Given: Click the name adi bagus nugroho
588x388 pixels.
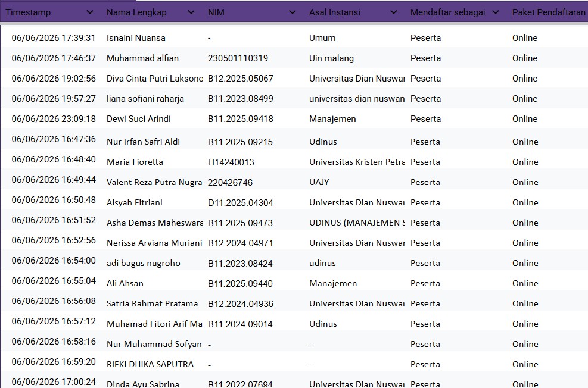Looking at the screenshot, I should pos(143,263).
